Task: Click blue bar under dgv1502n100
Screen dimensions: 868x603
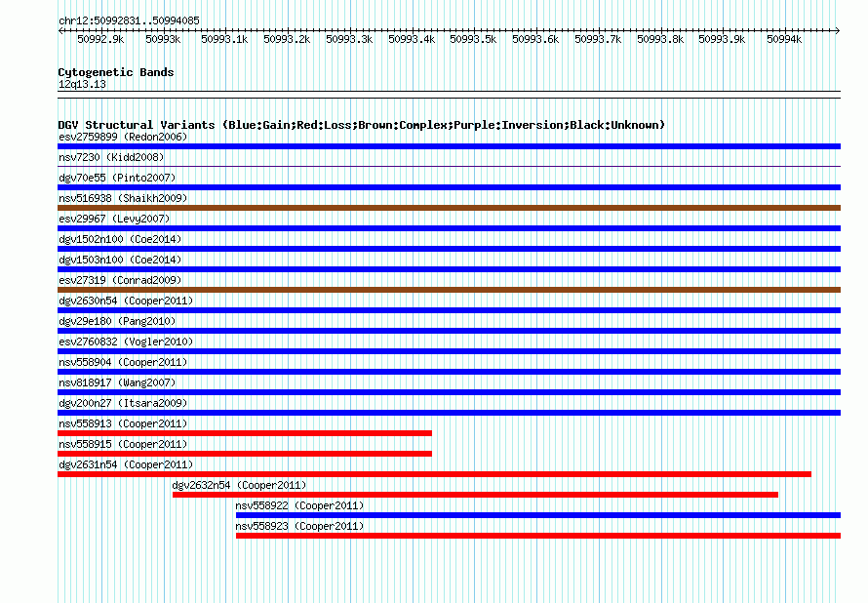Action: point(449,249)
